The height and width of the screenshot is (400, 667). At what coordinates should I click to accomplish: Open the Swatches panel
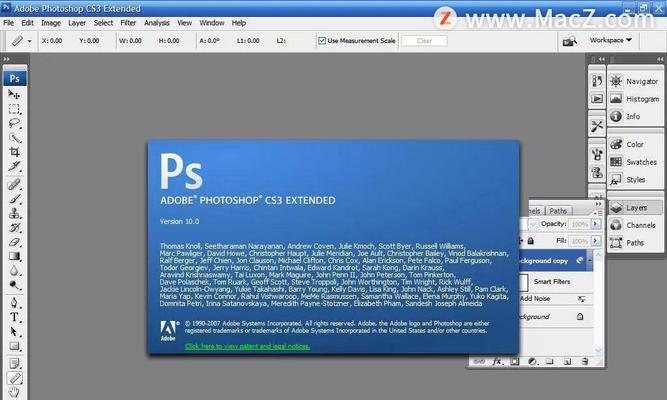[x=634, y=162]
